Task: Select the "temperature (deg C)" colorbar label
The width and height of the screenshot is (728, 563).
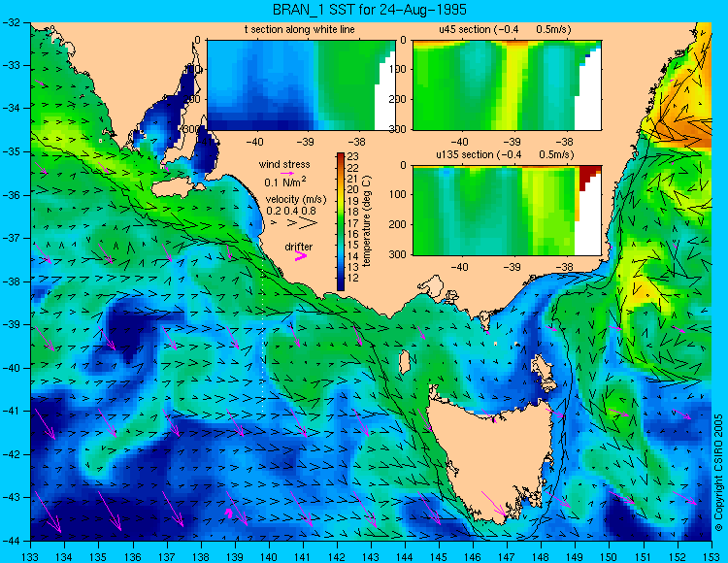Action: [x=367, y=221]
